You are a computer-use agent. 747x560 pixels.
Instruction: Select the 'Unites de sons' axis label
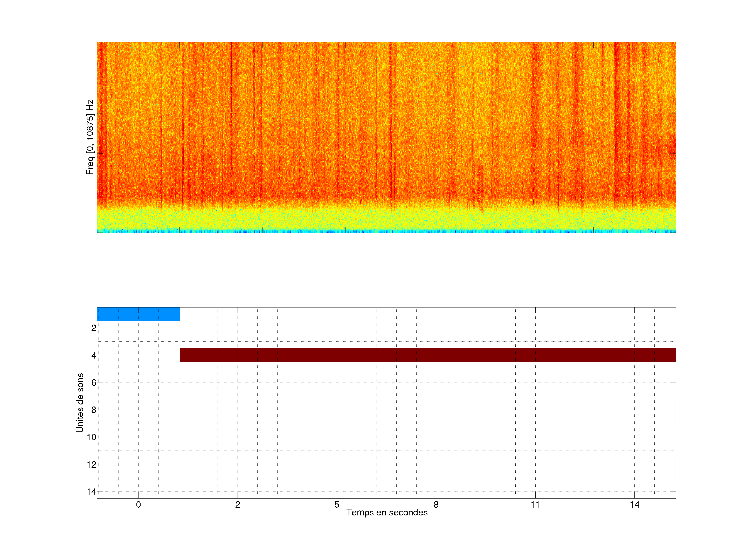(80, 403)
